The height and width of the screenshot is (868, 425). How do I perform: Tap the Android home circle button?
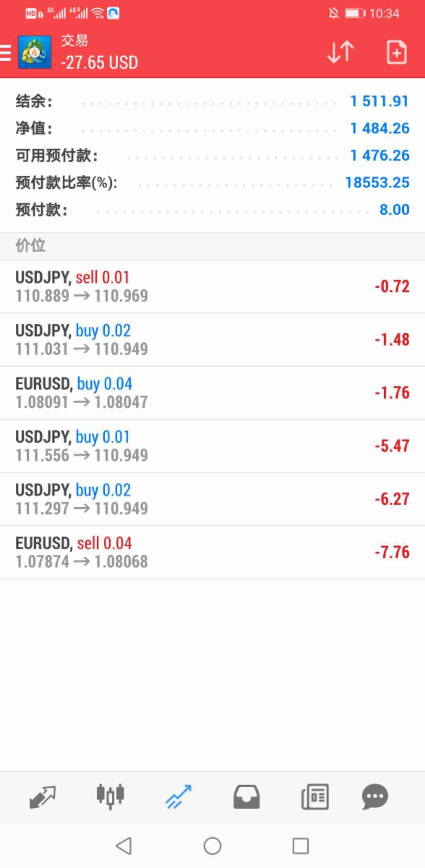[x=213, y=846]
